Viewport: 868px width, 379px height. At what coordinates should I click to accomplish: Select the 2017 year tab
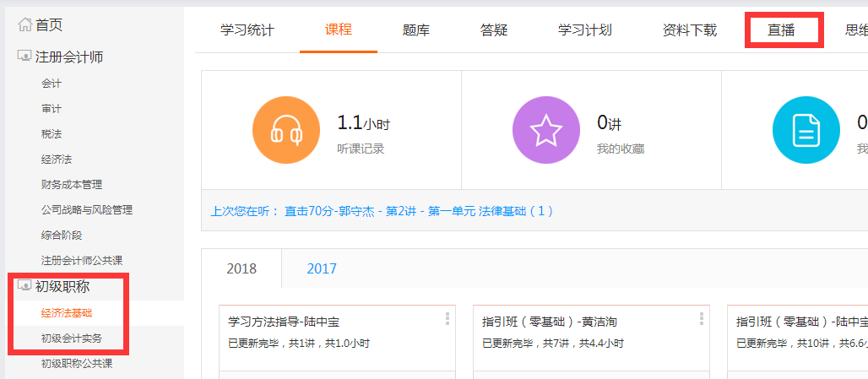tap(321, 268)
